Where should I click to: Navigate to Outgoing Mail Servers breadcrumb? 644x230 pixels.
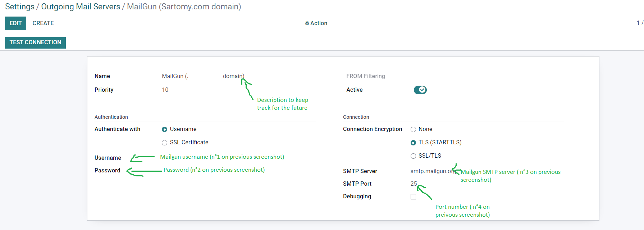point(81,7)
